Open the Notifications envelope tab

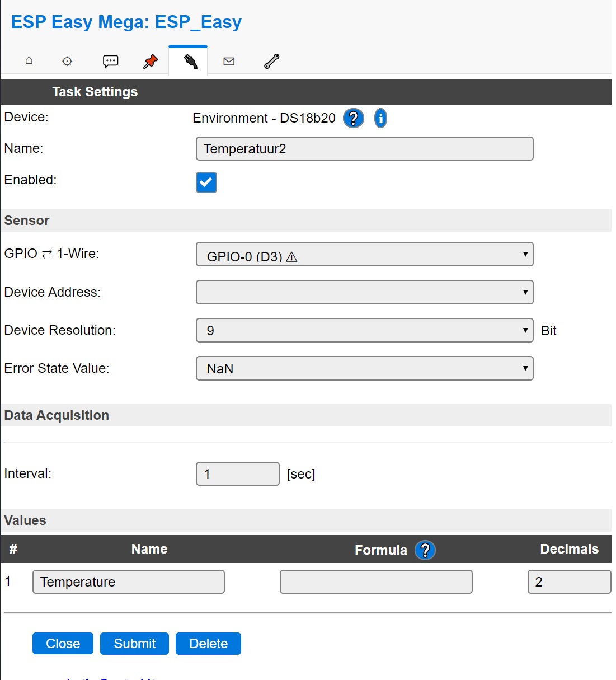229,62
